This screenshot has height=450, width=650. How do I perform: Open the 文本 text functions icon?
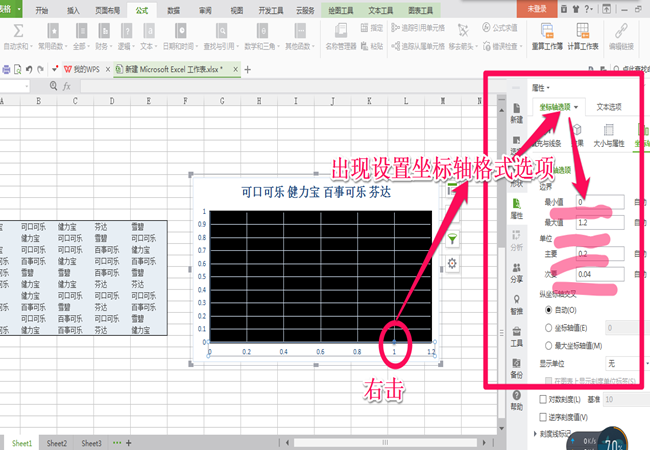(148, 31)
